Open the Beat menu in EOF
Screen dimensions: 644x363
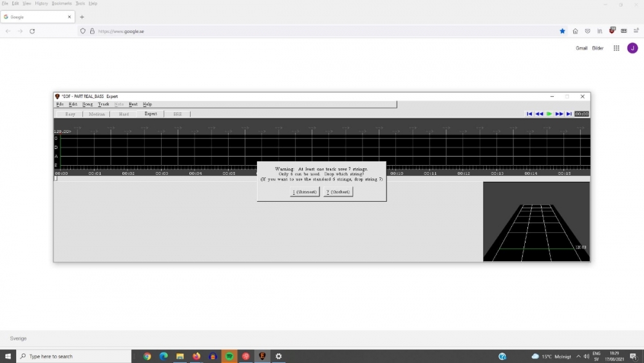point(133,104)
